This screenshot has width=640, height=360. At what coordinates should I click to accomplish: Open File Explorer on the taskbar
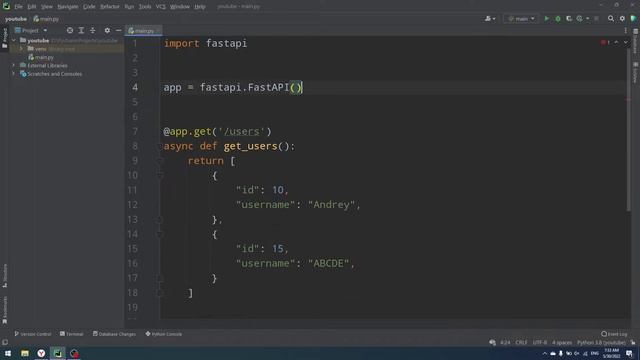click(x=25, y=353)
